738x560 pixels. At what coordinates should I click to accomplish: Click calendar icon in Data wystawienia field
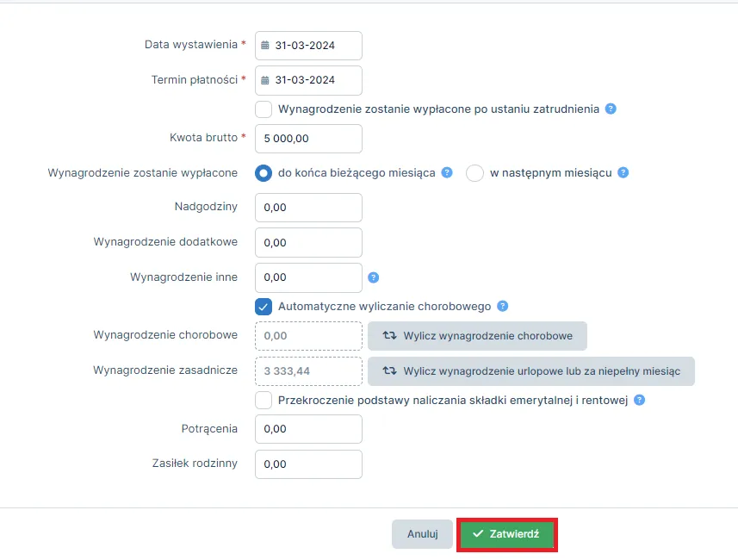click(x=265, y=46)
